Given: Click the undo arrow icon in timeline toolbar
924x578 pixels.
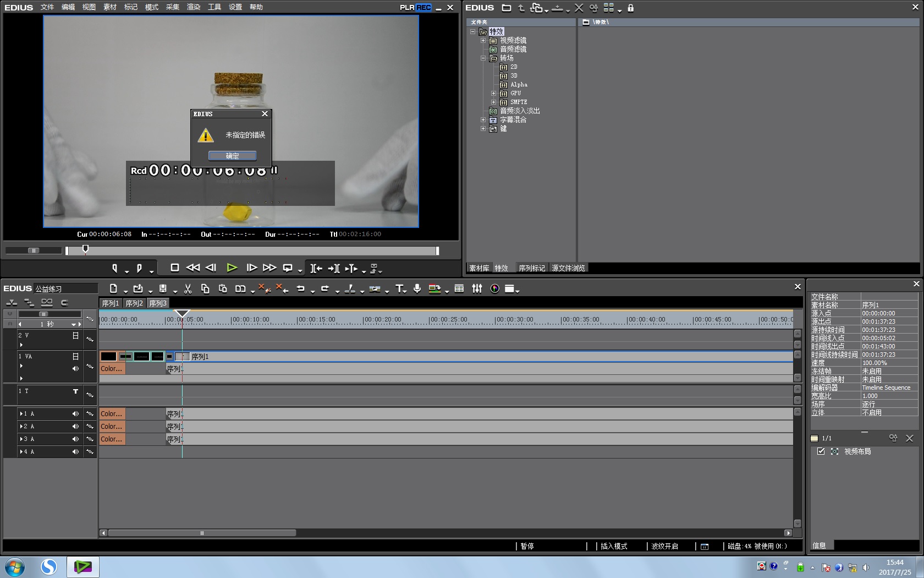Looking at the screenshot, I should [x=300, y=288].
